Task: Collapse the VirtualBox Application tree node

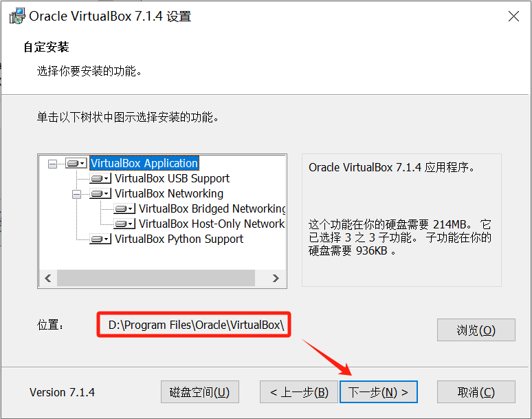Action: [x=52, y=164]
